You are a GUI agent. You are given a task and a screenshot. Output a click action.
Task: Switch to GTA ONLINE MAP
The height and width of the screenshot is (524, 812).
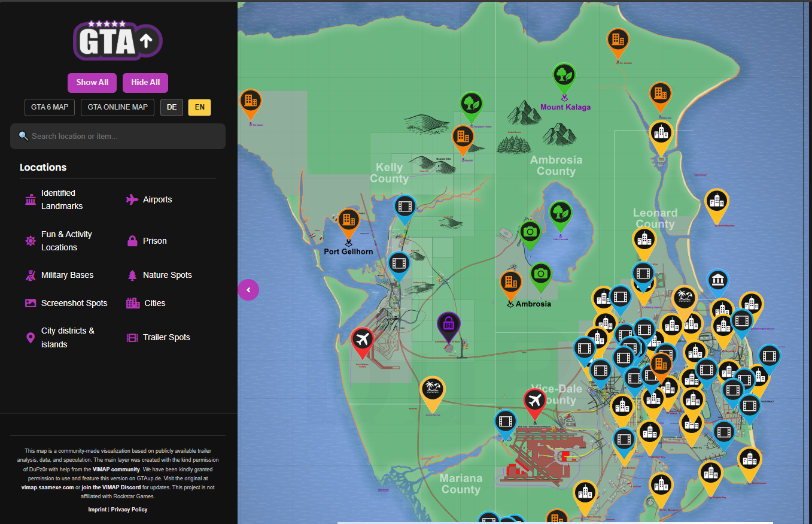117,107
